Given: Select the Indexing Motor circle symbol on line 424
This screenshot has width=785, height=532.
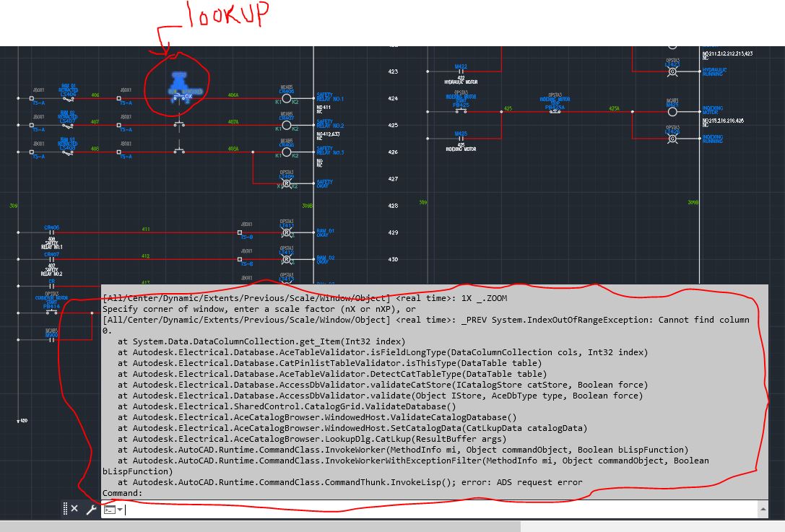Looking at the screenshot, I should (674, 110).
